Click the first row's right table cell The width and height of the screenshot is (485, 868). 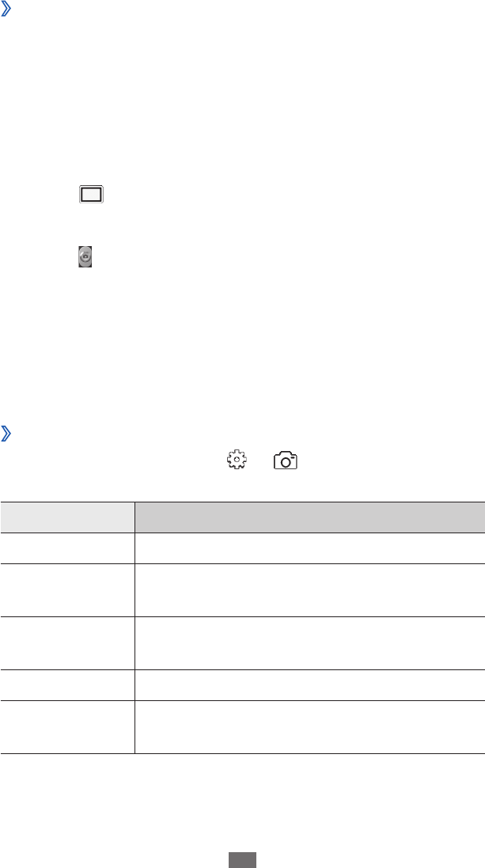pos(310,548)
